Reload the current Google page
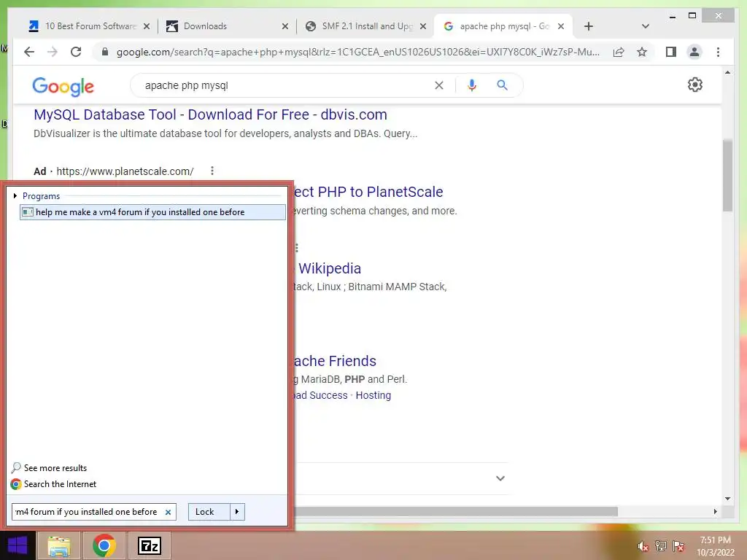Viewport: 747px width, 560px height. click(x=76, y=52)
